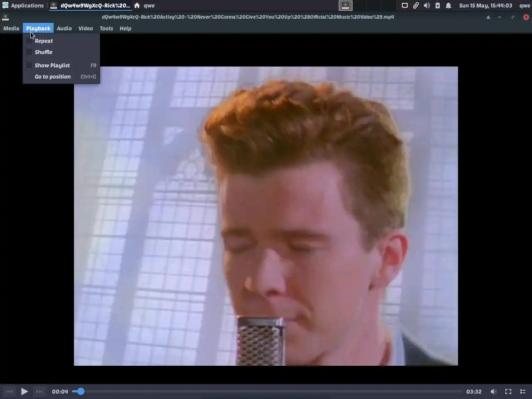Click the paperclip clipboard tray icon

coord(416,5)
